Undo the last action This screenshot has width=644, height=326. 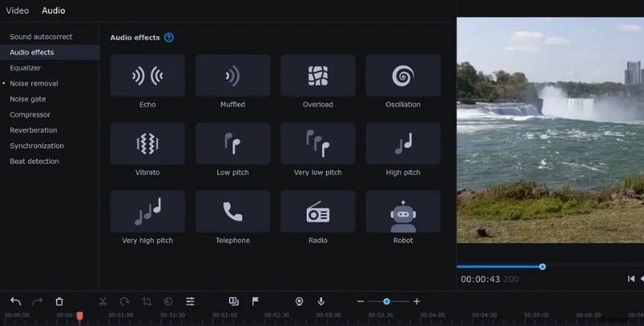pos(15,301)
